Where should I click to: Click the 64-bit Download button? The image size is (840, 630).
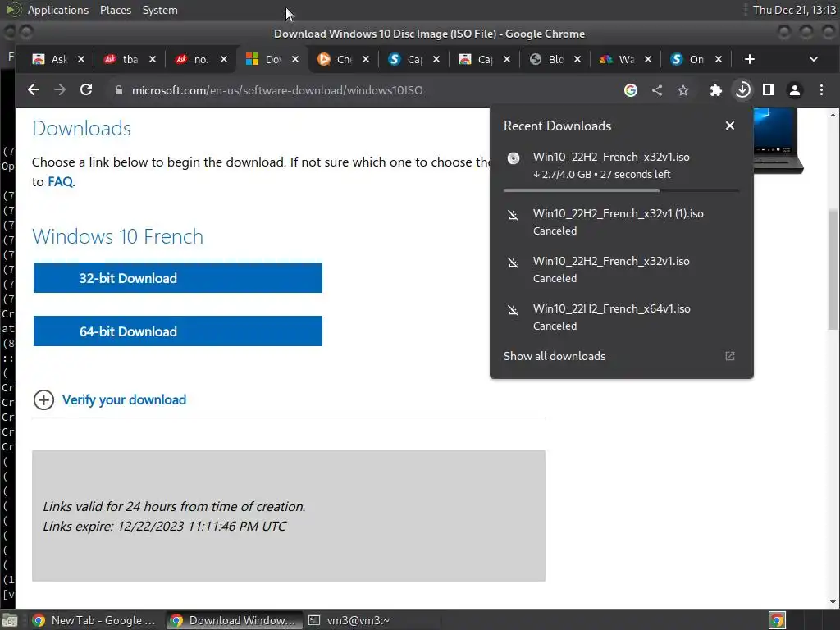coord(178,331)
